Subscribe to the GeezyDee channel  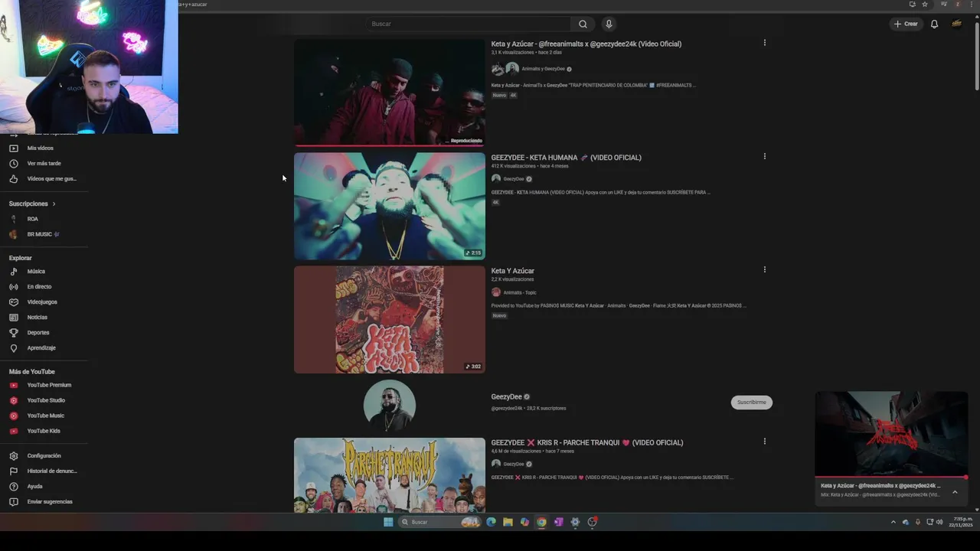click(x=751, y=403)
